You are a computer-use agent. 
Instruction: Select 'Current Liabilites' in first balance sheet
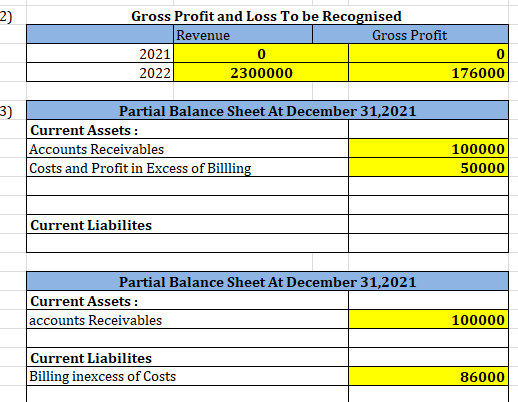click(187, 225)
